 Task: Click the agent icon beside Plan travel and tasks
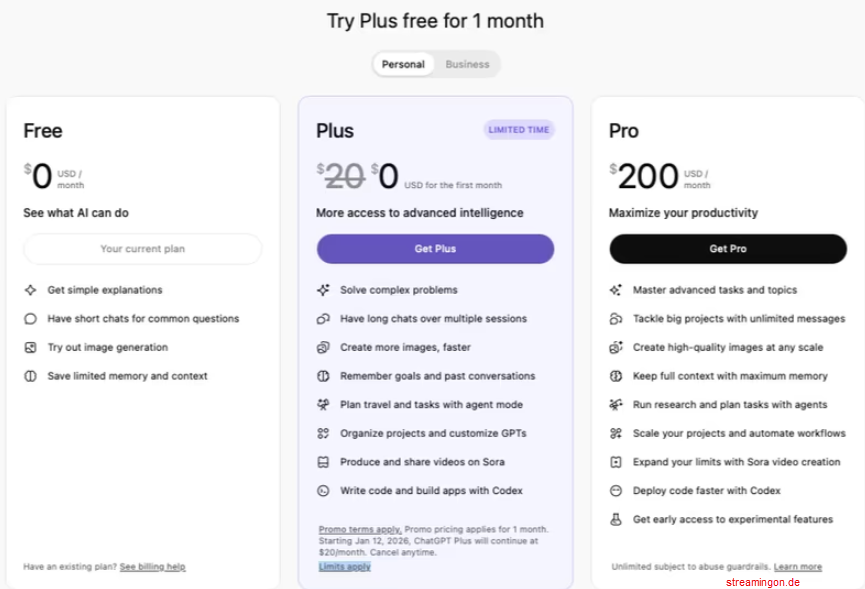323,405
